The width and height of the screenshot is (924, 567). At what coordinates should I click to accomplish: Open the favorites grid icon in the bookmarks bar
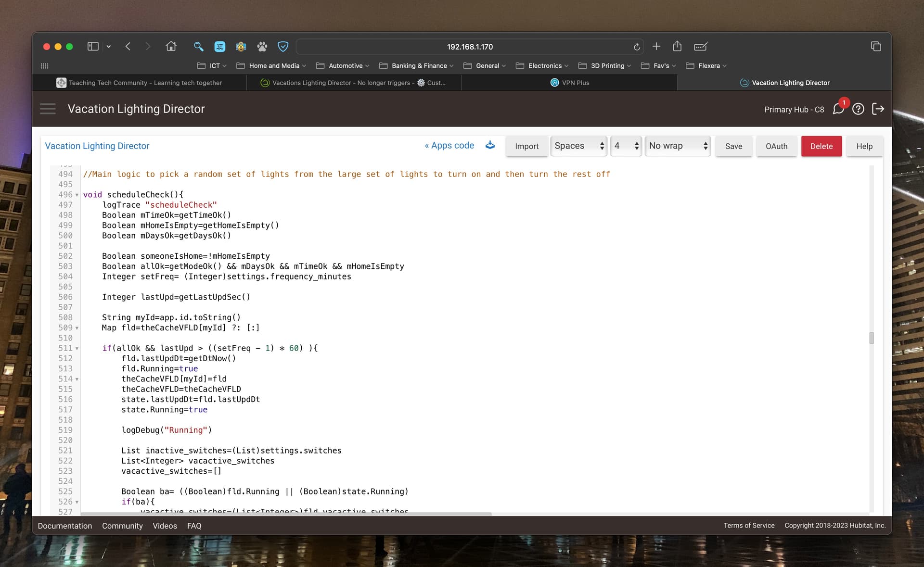pyautogui.click(x=44, y=66)
